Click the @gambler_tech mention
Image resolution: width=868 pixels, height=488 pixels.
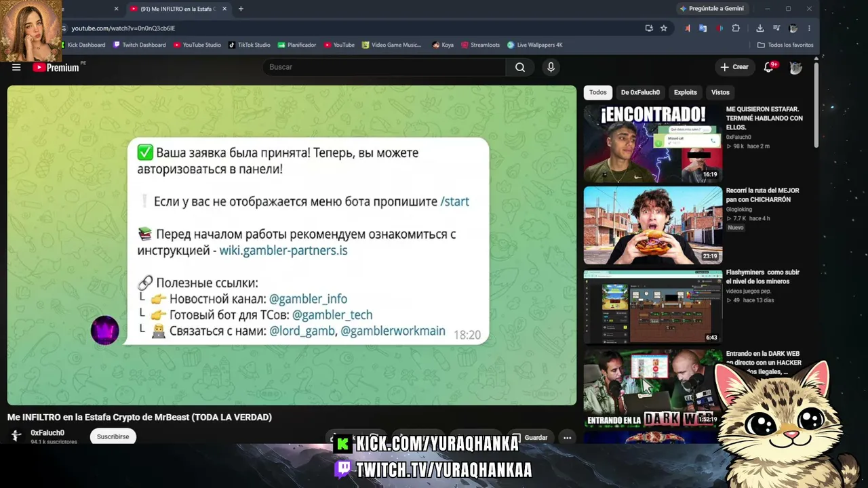click(332, 315)
